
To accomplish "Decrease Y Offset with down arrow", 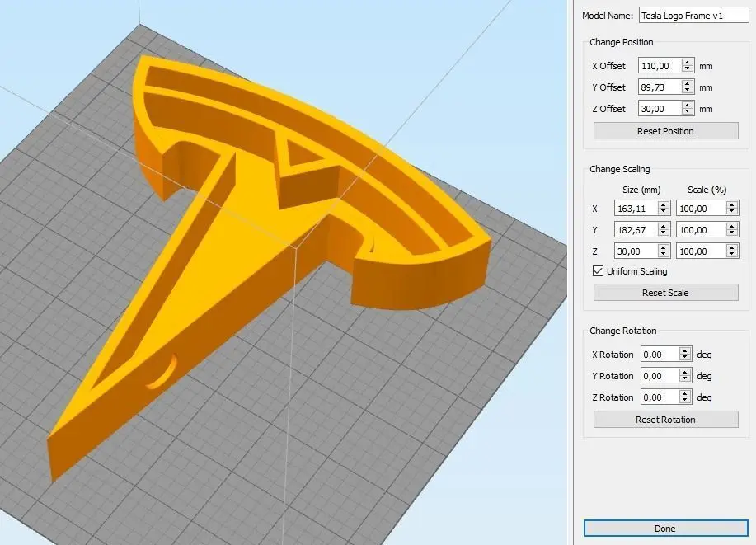I will point(688,91).
